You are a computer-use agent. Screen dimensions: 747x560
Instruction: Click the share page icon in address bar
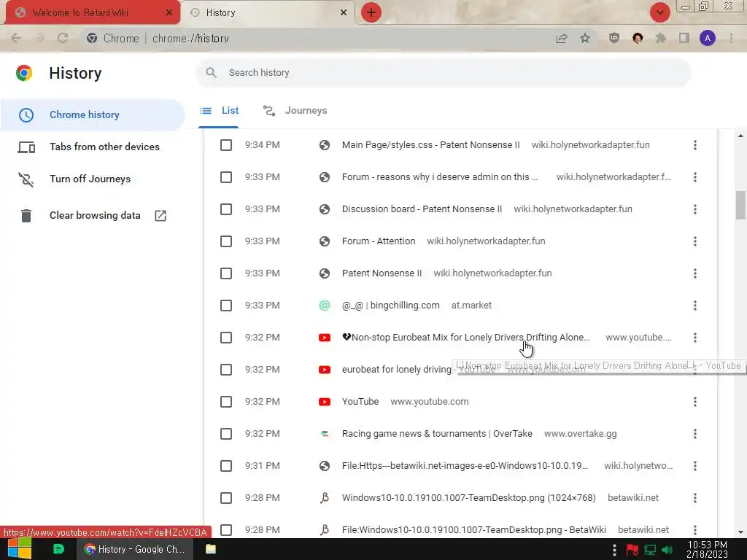point(562,38)
